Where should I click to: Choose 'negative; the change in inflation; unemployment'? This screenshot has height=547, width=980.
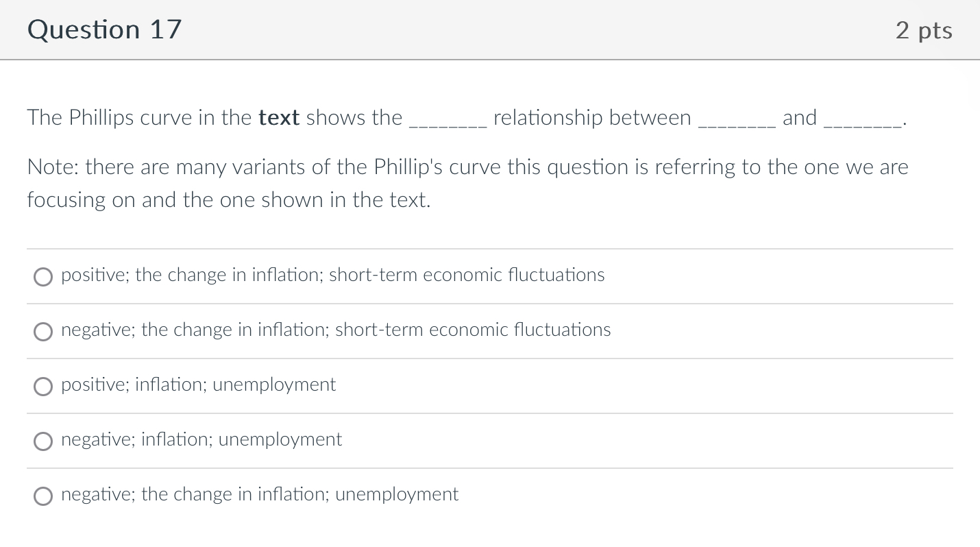point(43,496)
